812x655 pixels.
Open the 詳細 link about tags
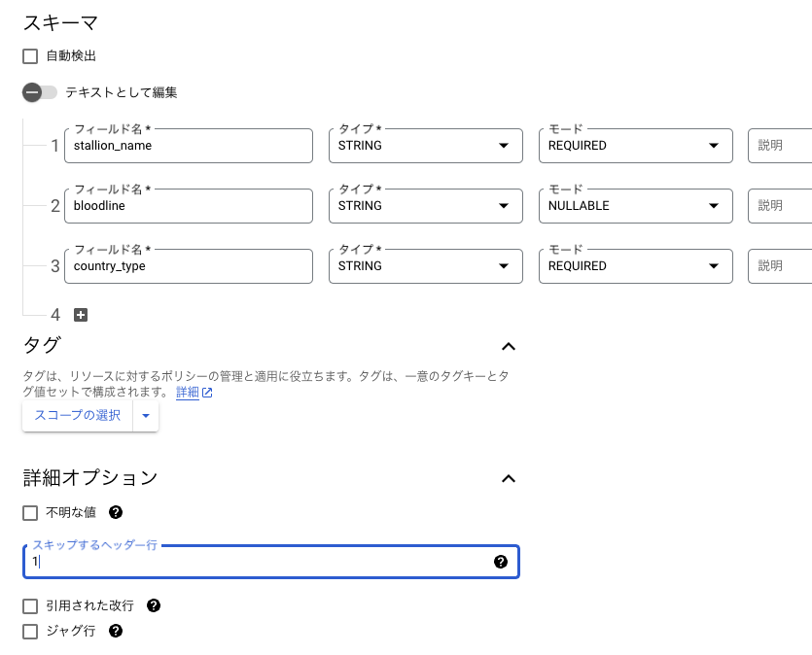[x=188, y=393]
